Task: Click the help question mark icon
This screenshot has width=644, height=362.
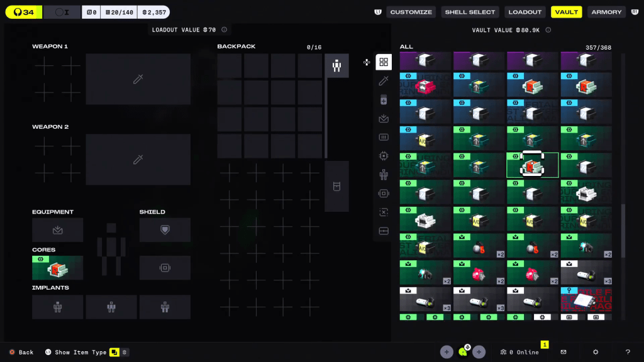Action: (627, 352)
